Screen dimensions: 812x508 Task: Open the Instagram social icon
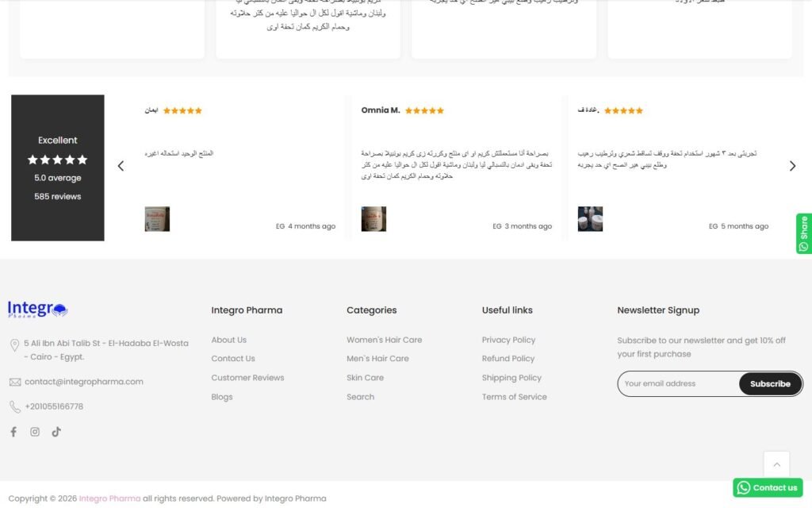[35, 432]
